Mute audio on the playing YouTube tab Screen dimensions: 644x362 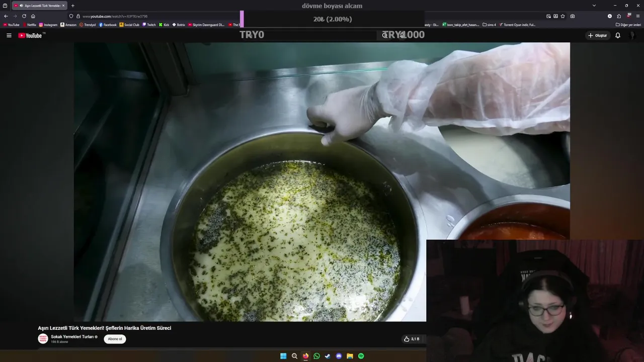point(21,6)
